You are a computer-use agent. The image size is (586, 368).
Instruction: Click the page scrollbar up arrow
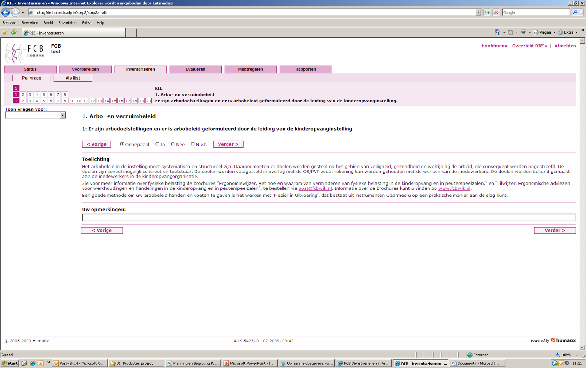click(583, 41)
